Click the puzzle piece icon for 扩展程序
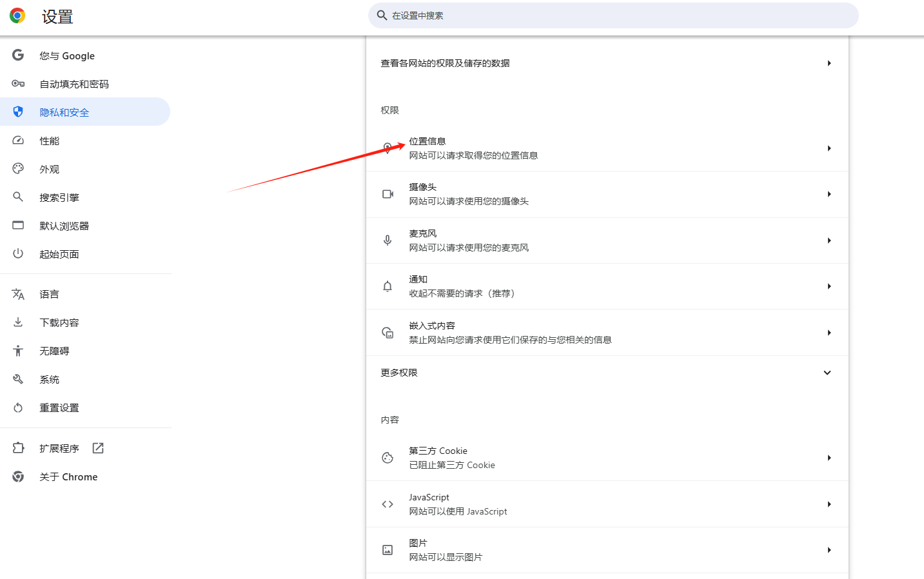Image resolution: width=924 pixels, height=579 pixels. 18,448
